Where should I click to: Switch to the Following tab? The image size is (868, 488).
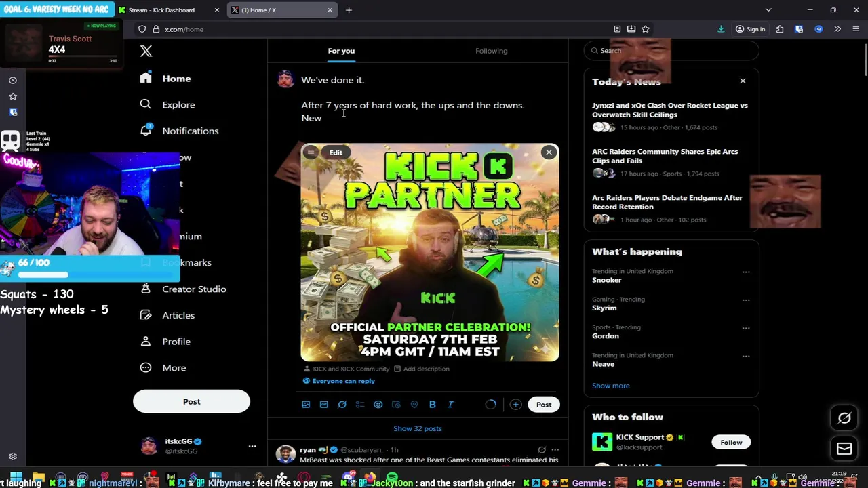(492, 51)
